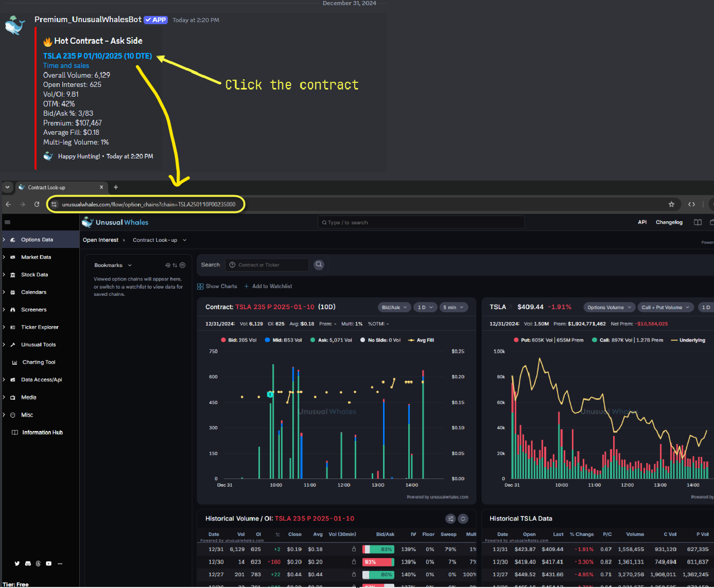714x588 pixels.
Task: Expand Stock Data in the sidebar
Action: [40, 275]
